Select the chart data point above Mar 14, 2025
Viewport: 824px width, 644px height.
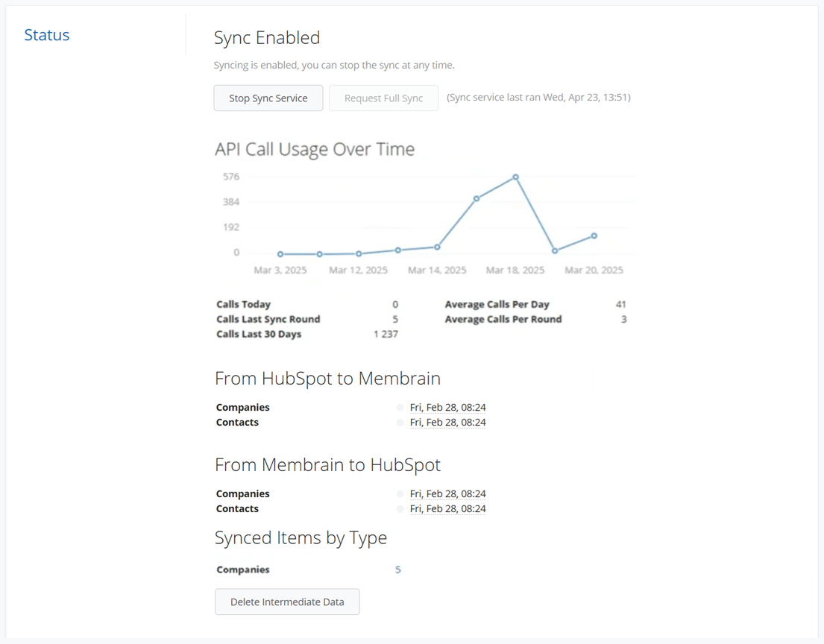437,247
